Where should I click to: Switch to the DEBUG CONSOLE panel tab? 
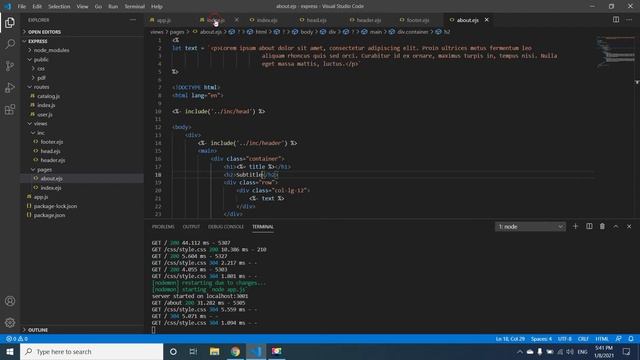point(226,227)
